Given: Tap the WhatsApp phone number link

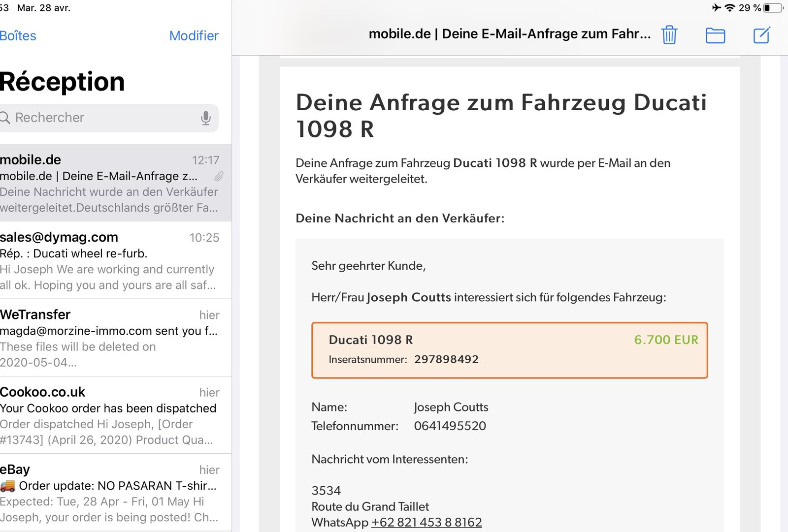Looking at the screenshot, I should (x=427, y=522).
